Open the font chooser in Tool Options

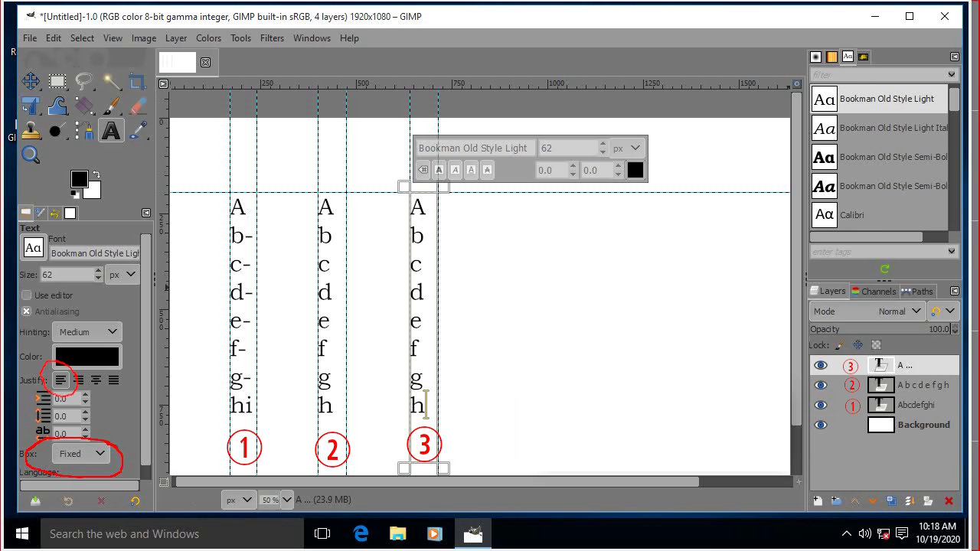34,247
